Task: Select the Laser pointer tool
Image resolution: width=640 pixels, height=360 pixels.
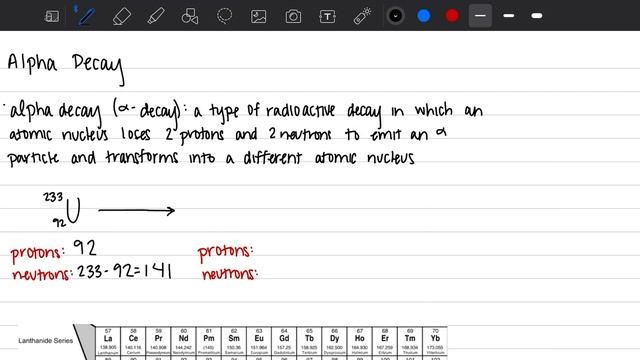Action: coord(362,16)
